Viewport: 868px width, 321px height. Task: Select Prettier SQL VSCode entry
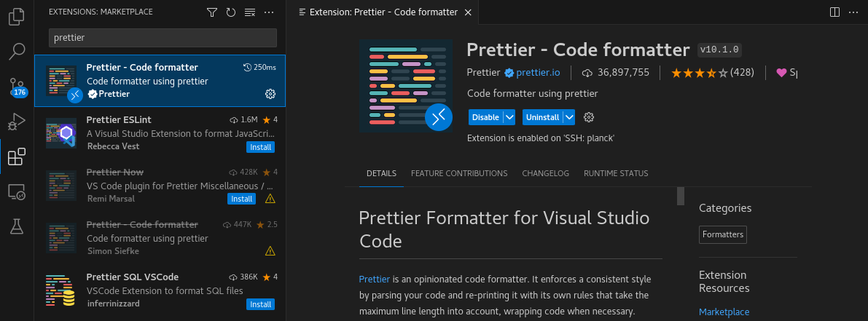[160, 290]
